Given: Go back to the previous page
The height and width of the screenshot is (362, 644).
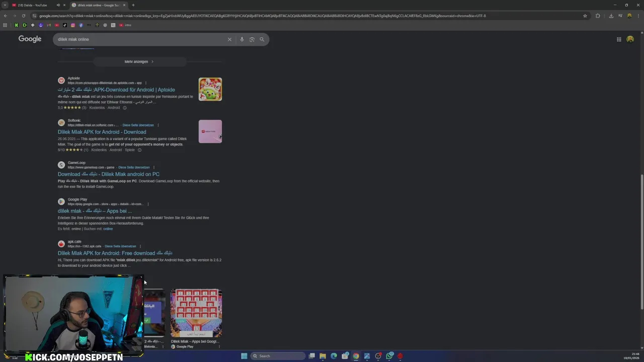Looking at the screenshot, I should point(6,16).
